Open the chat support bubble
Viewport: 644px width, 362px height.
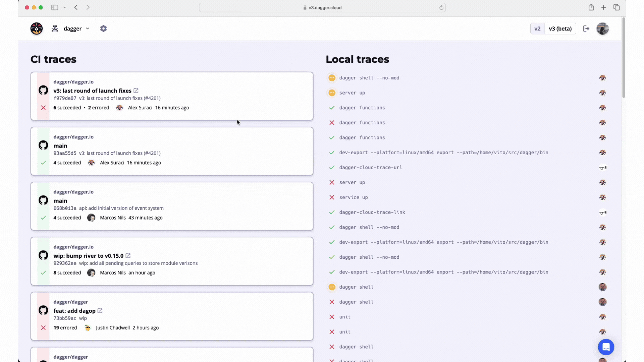tap(606, 347)
